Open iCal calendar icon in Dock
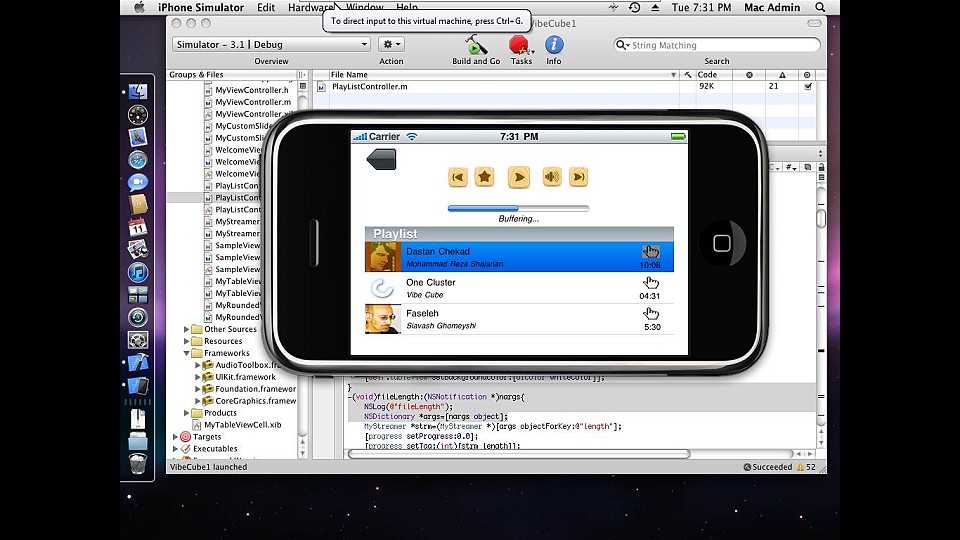The height and width of the screenshot is (540, 960). click(x=138, y=227)
